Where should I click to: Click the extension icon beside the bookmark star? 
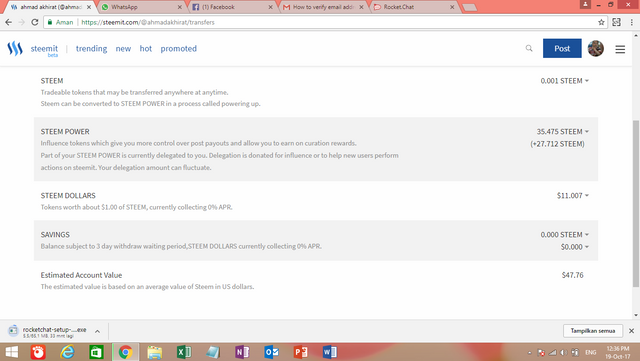point(616,22)
